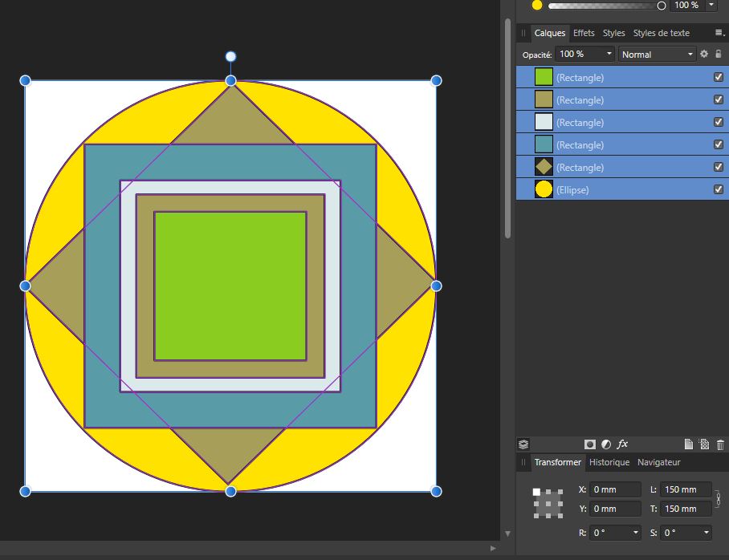The width and height of the screenshot is (729, 560).
Task: Open the S shear dropdown
Action: (707, 532)
